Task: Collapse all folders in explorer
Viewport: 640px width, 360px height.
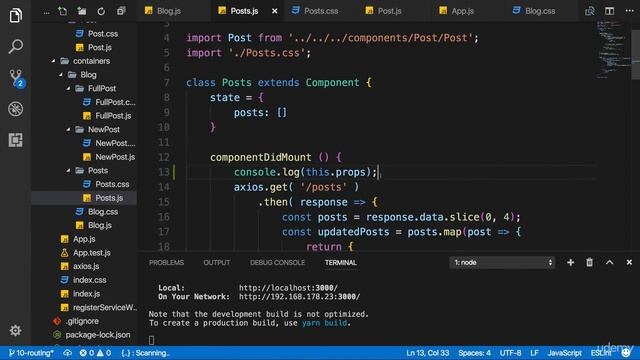Action: click(x=121, y=11)
